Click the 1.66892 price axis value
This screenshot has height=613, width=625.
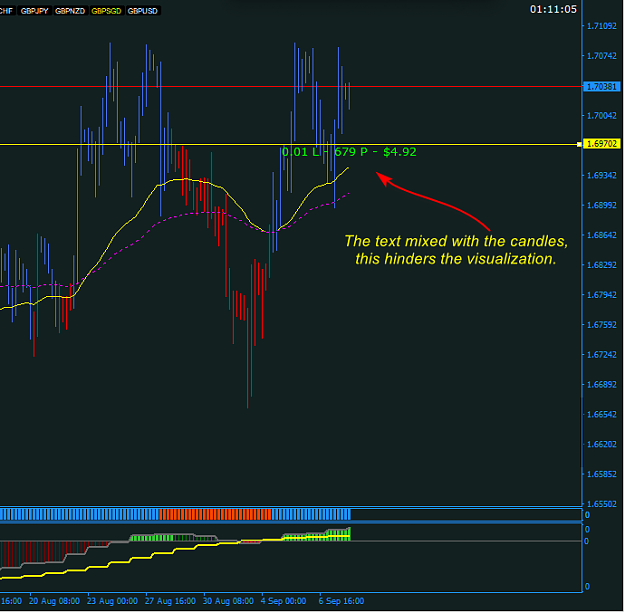601,385
